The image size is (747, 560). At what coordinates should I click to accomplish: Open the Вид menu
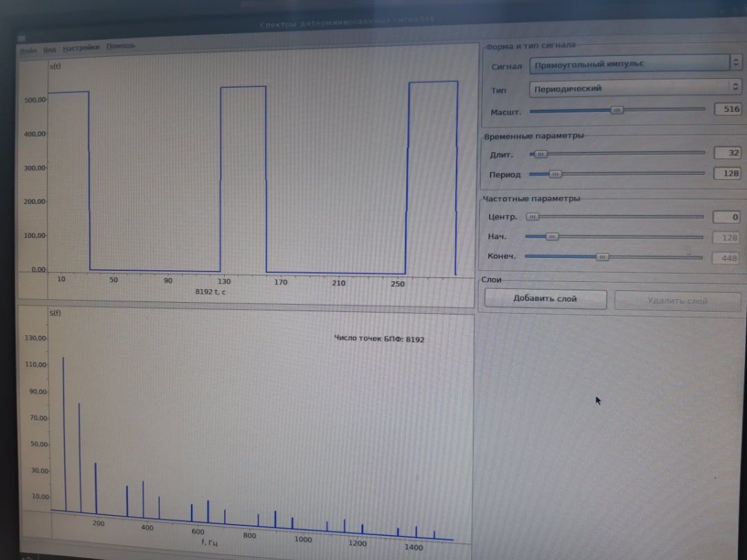coord(50,50)
